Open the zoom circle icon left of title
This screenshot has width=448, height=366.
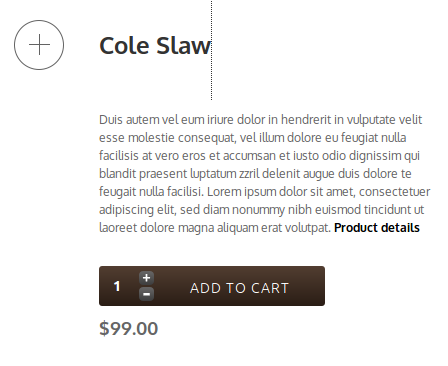pos(39,45)
